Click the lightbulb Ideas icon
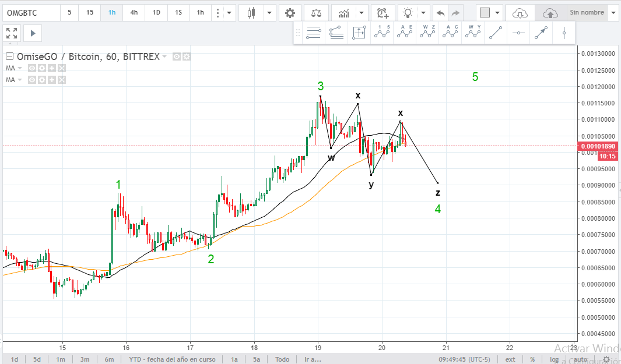The height and width of the screenshot is (364, 621). click(408, 13)
